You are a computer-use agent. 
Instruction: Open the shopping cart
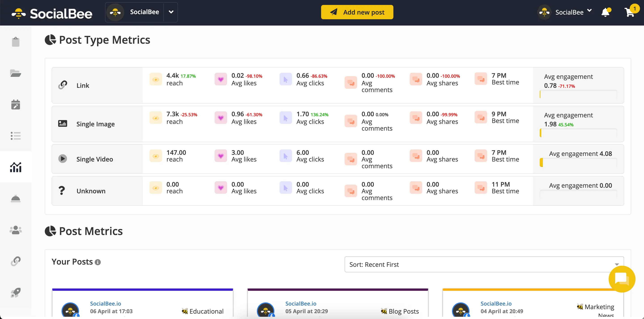pos(629,12)
